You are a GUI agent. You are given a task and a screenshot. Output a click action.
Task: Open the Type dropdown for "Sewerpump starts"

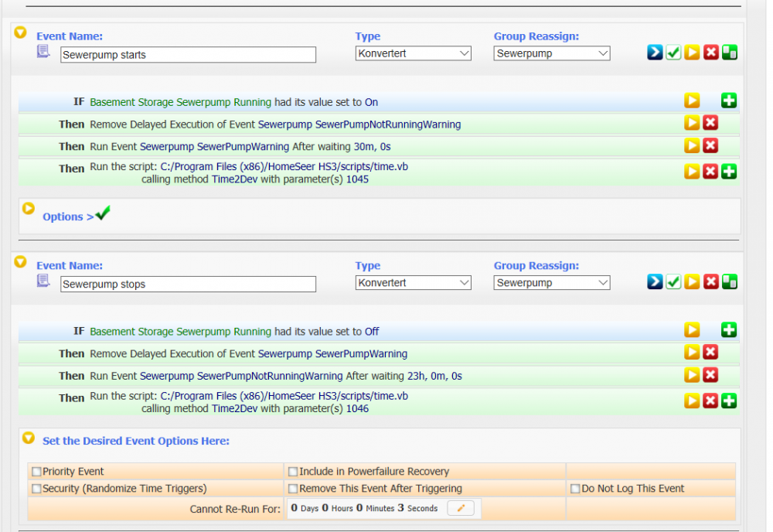click(413, 53)
